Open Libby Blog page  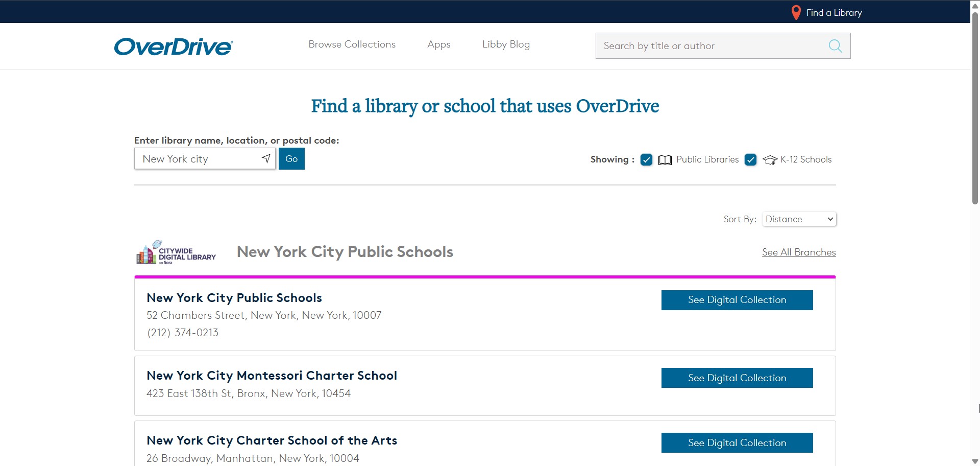click(506, 44)
